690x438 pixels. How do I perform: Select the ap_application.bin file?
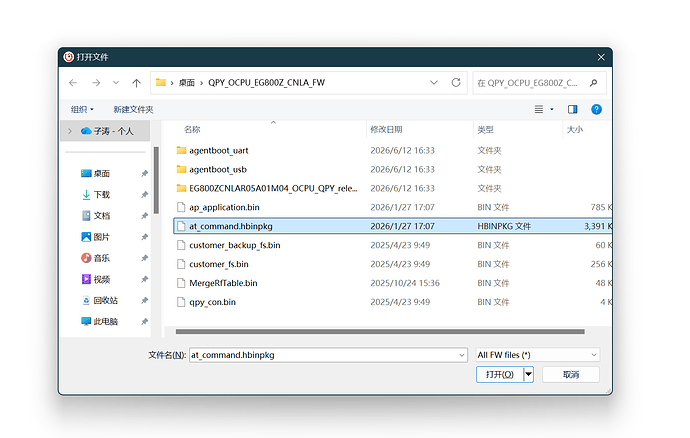click(x=393, y=207)
